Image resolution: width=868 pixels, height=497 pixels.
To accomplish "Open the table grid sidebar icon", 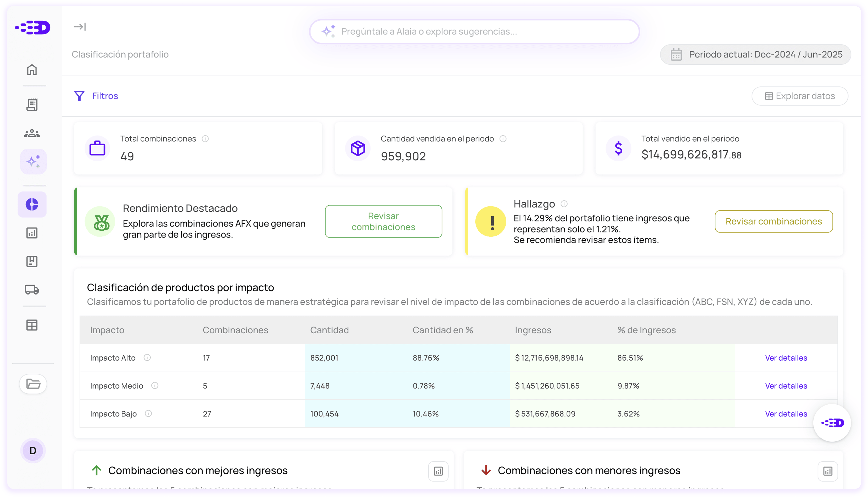I will coord(32,325).
